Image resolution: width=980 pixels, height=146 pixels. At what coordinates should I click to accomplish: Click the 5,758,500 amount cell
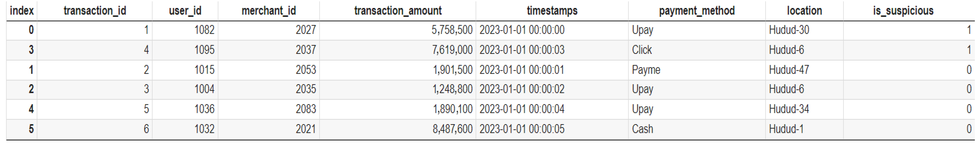452,30
